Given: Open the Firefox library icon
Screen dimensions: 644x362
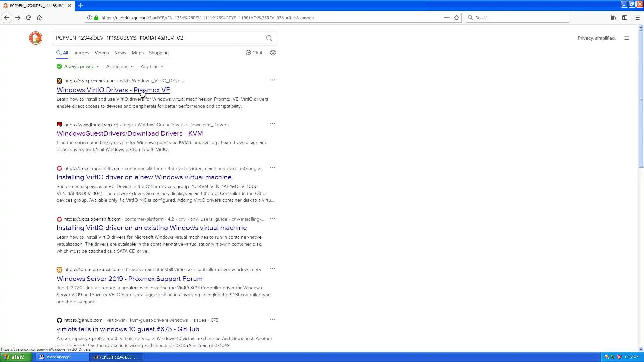Looking at the screenshot, I should click(x=613, y=18).
